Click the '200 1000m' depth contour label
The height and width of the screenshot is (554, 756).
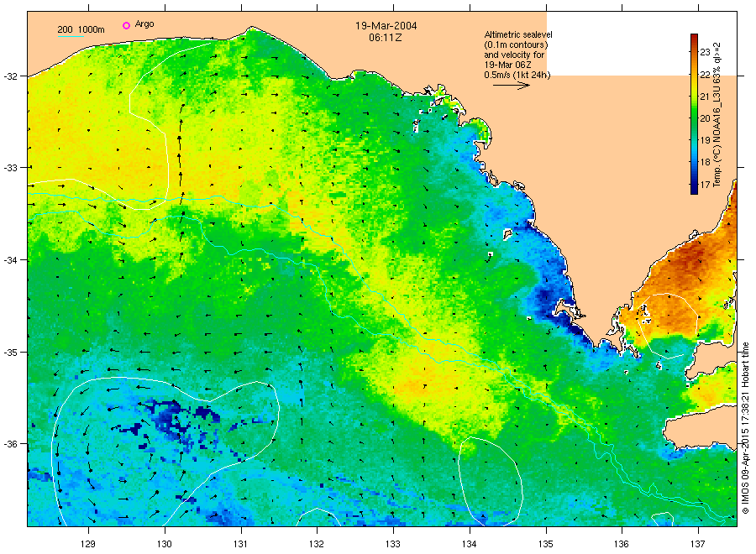[81, 30]
